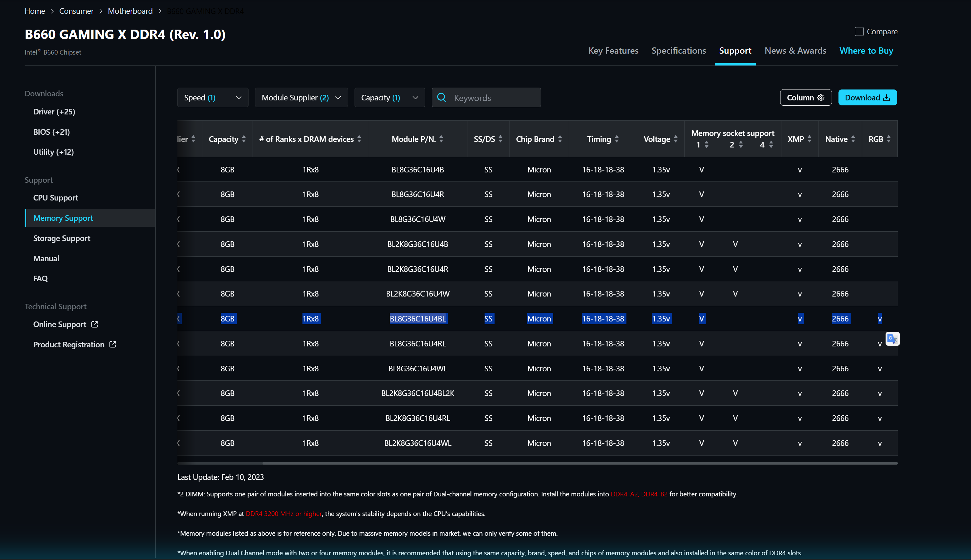The image size is (971, 560).
Task: Click module part number BL2K8G36C16U4BL2K
Action: pyautogui.click(x=418, y=393)
